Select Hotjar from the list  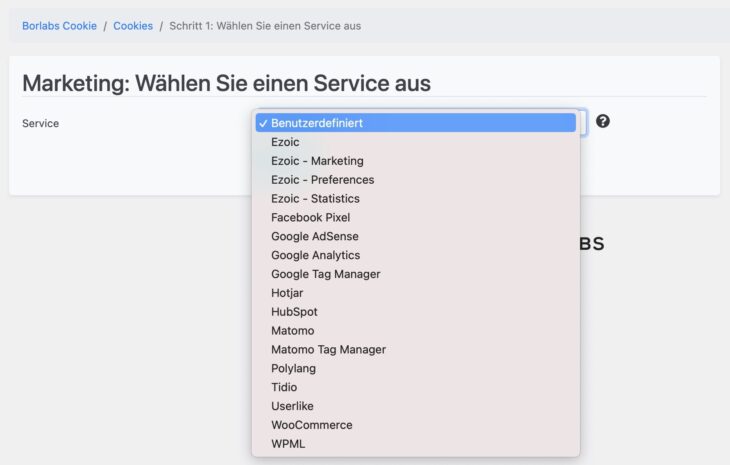[x=415, y=293]
